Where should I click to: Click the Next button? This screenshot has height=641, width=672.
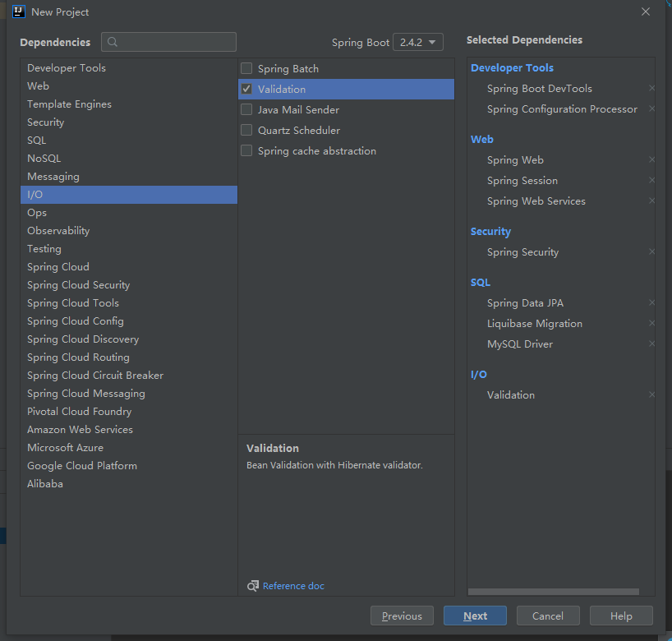coord(475,616)
